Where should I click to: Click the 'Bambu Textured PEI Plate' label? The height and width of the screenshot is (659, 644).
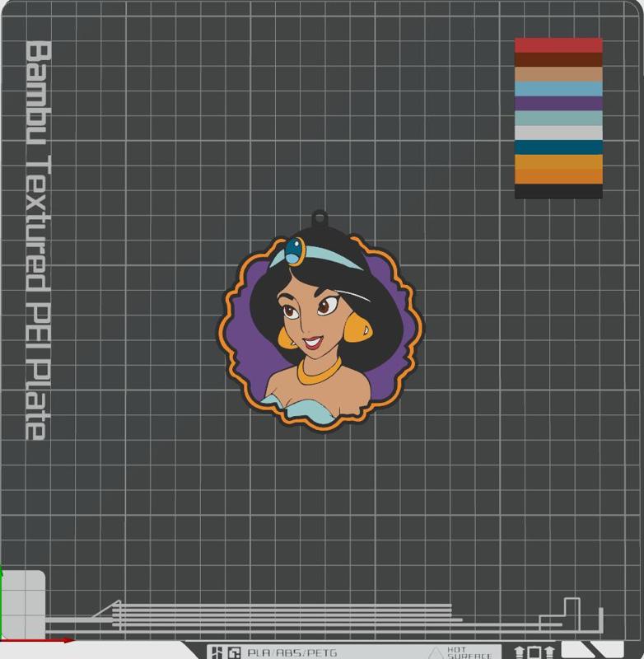38,240
